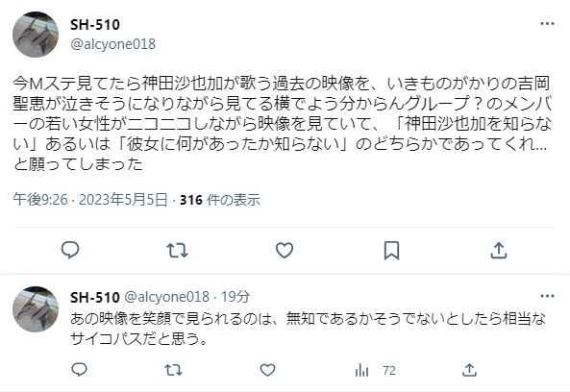The height and width of the screenshot is (392, 570).
Task: Open the 19分 timestamp on the reply
Action: click(x=235, y=297)
